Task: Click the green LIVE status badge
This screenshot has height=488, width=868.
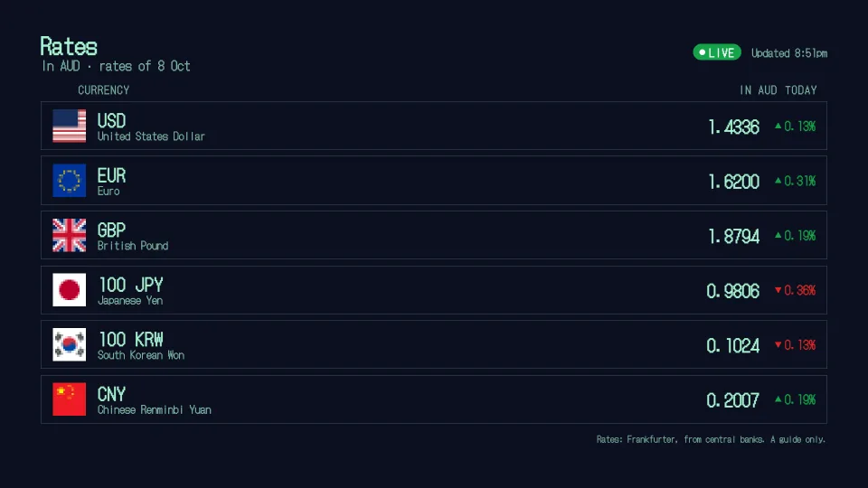Action: [x=717, y=52]
